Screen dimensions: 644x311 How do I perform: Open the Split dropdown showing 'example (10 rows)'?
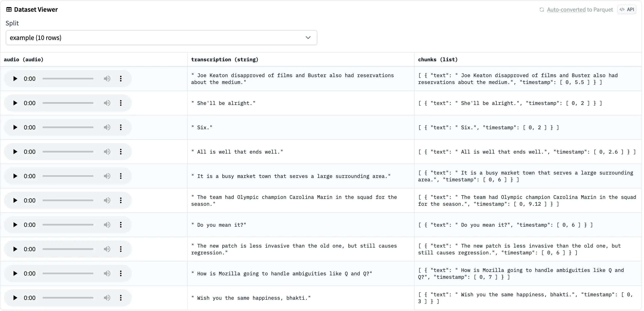pyautogui.click(x=161, y=38)
